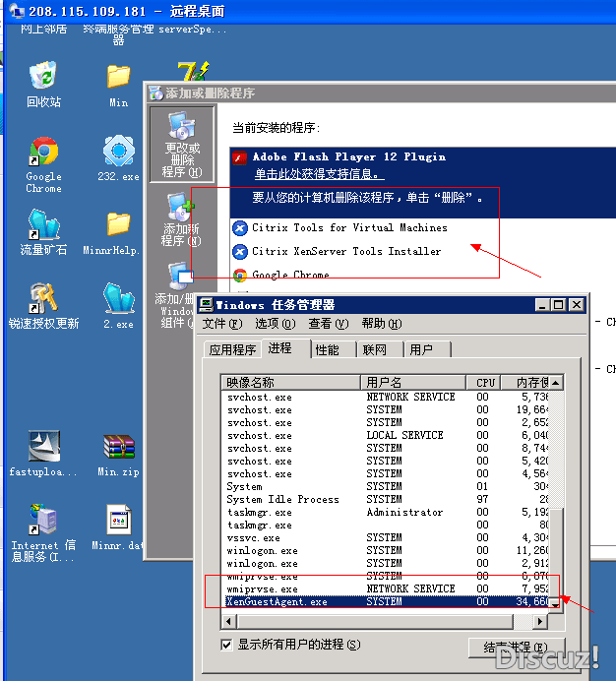This screenshot has height=681, width=616.
Task: Sort by 映像名称 column header
Action: coord(290,382)
